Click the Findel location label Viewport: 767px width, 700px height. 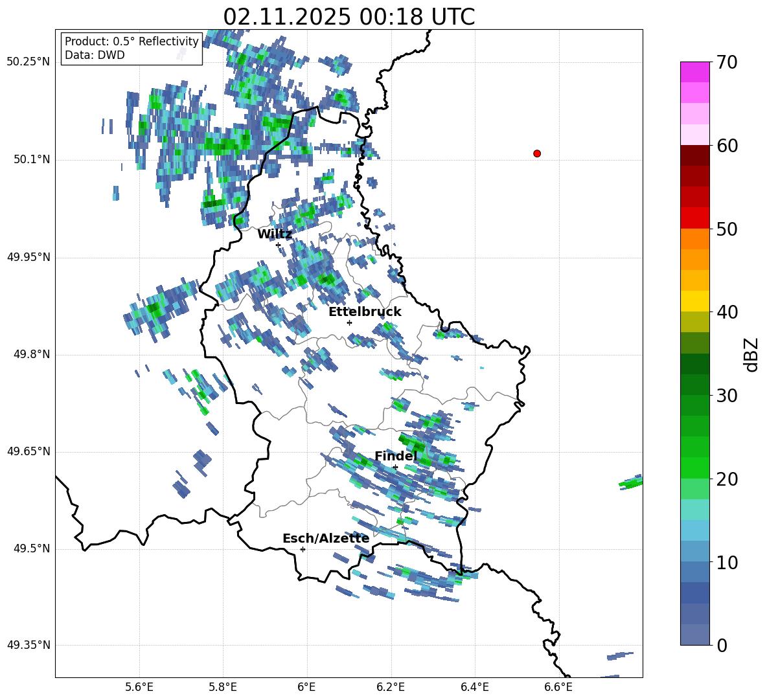tap(396, 456)
